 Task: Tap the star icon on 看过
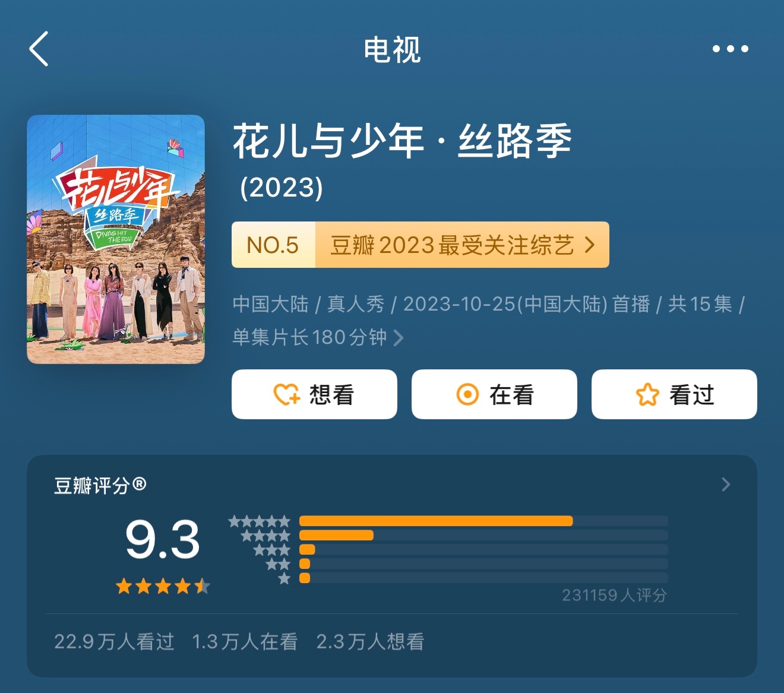pyautogui.click(x=647, y=394)
